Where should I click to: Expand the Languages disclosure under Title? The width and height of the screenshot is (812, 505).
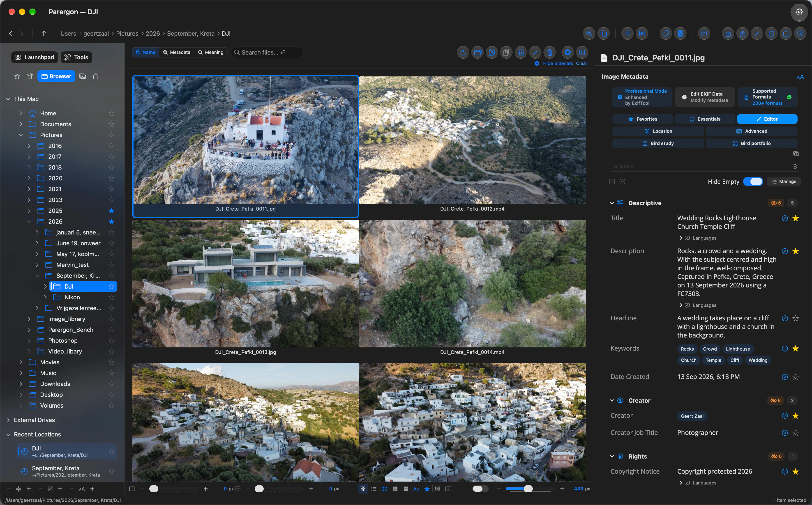(x=681, y=238)
